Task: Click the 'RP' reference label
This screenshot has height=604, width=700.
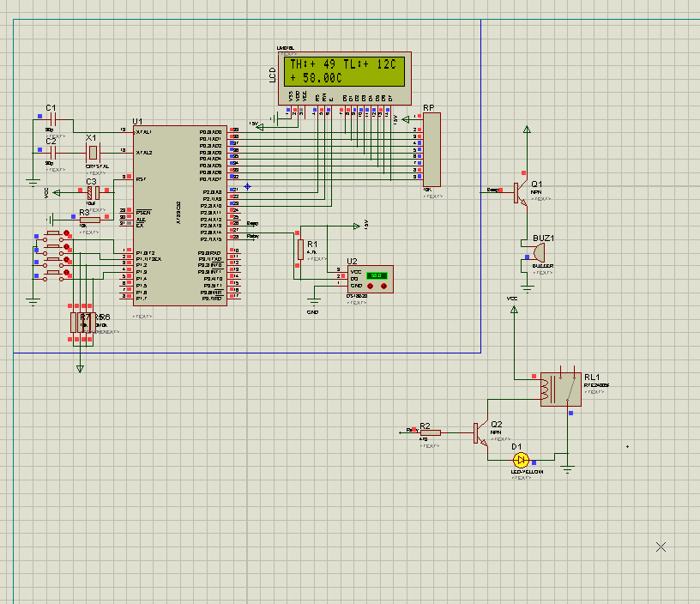Action: pyautogui.click(x=429, y=108)
